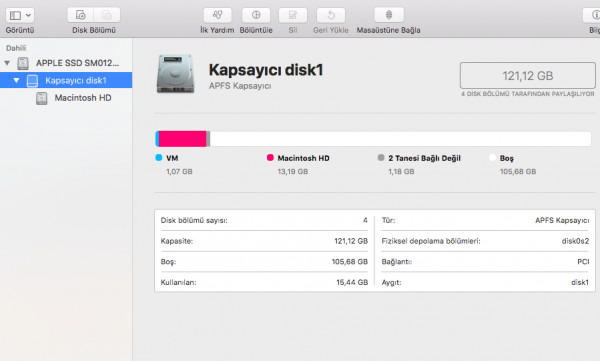This screenshot has height=361, width=600.
Task: Click the Macintosh HD volume icon
Action: coord(41,98)
